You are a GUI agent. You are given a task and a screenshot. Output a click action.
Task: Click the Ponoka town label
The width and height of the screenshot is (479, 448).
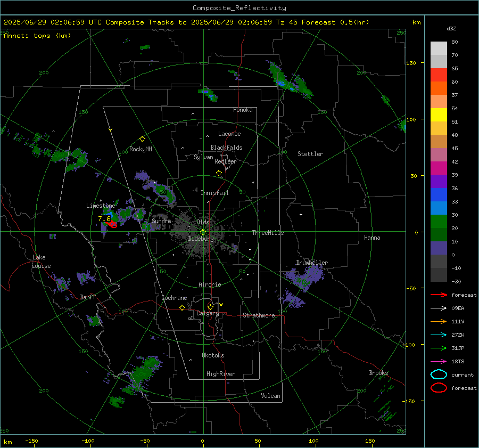click(x=243, y=110)
